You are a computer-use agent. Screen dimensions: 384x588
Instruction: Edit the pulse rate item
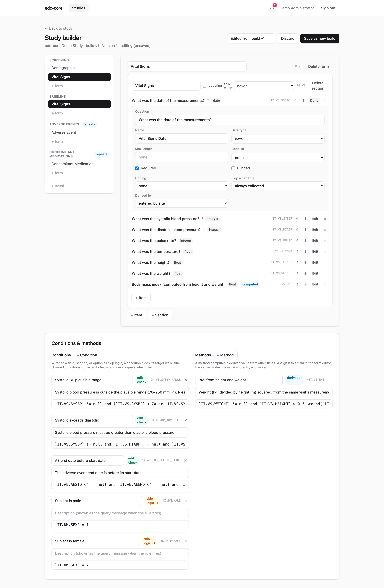tap(315, 240)
